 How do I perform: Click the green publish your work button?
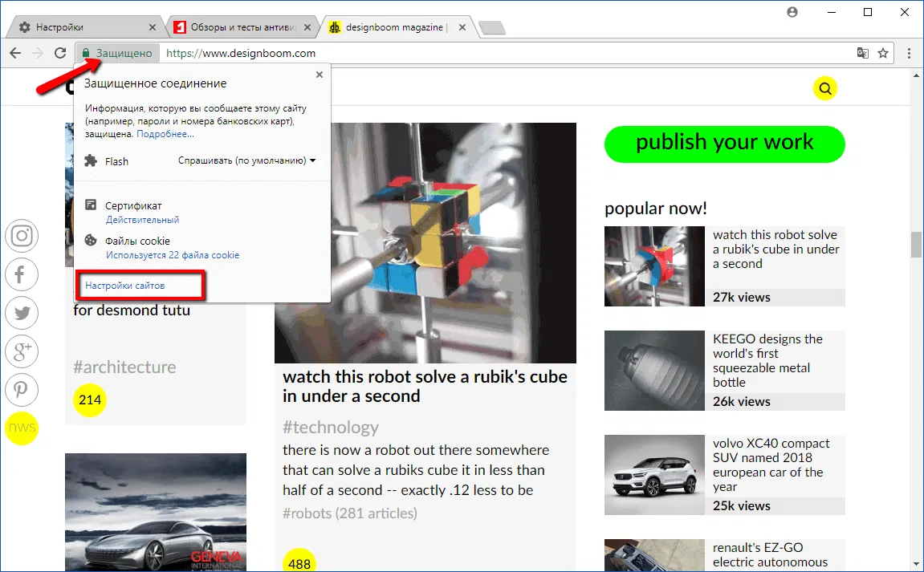click(724, 144)
